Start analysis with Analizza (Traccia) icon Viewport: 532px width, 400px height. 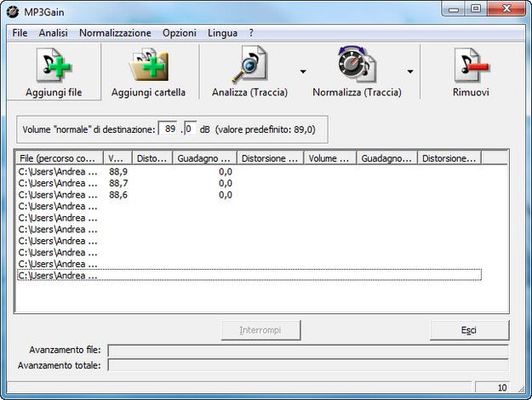tap(249, 66)
